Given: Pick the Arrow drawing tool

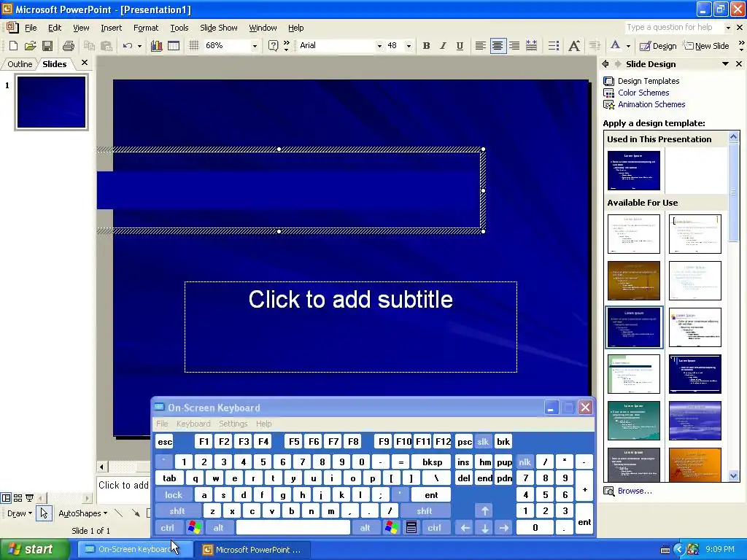Looking at the screenshot, I should (x=136, y=513).
